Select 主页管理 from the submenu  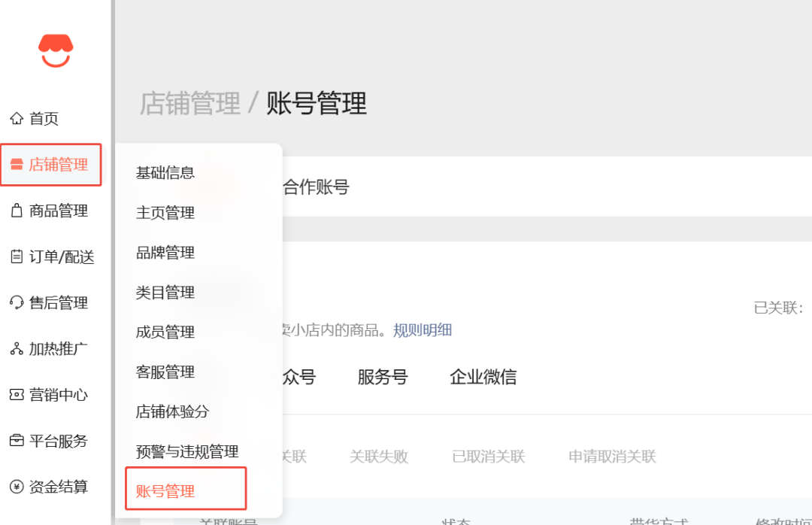165,213
